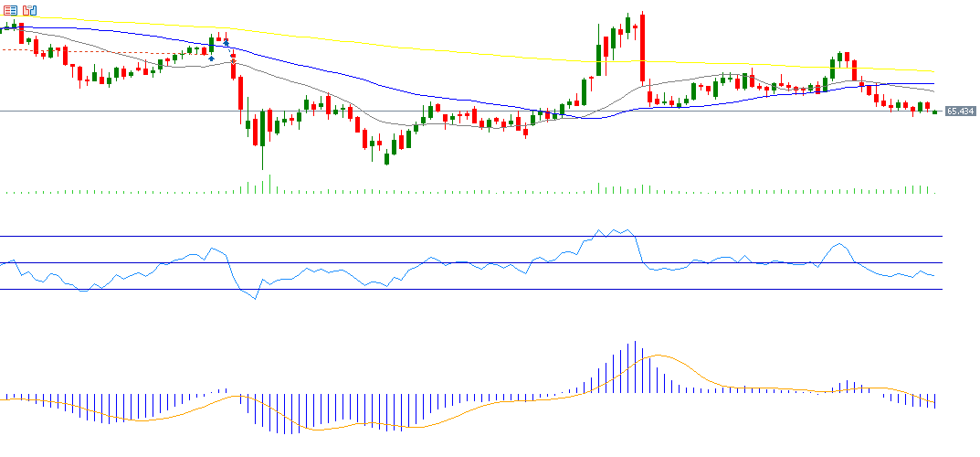
Task: Click the blue buy arrow below the candle
Action: [x=212, y=58]
